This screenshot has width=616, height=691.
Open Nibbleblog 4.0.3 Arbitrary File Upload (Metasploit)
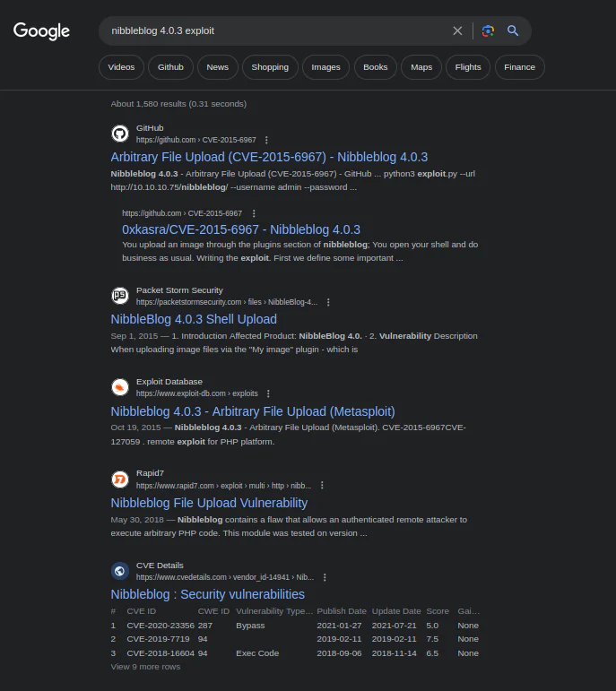[x=253, y=411]
